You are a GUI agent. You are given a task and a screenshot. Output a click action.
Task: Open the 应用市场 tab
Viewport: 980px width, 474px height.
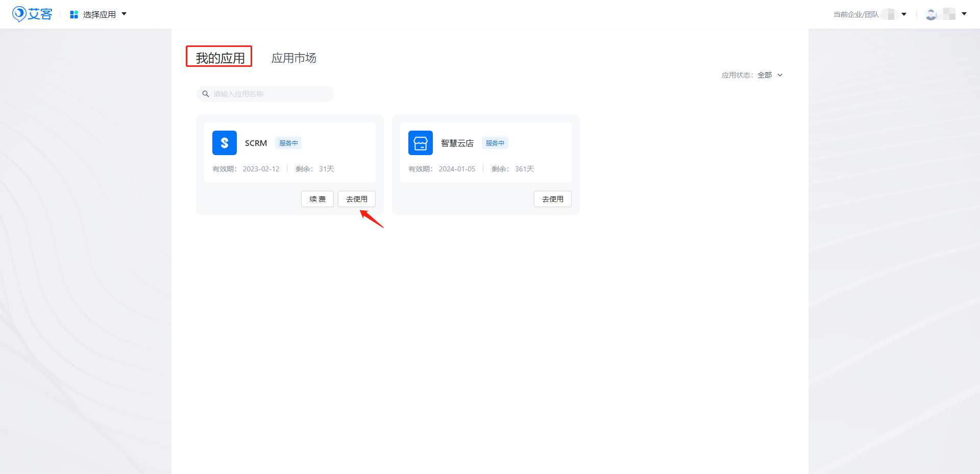point(293,58)
